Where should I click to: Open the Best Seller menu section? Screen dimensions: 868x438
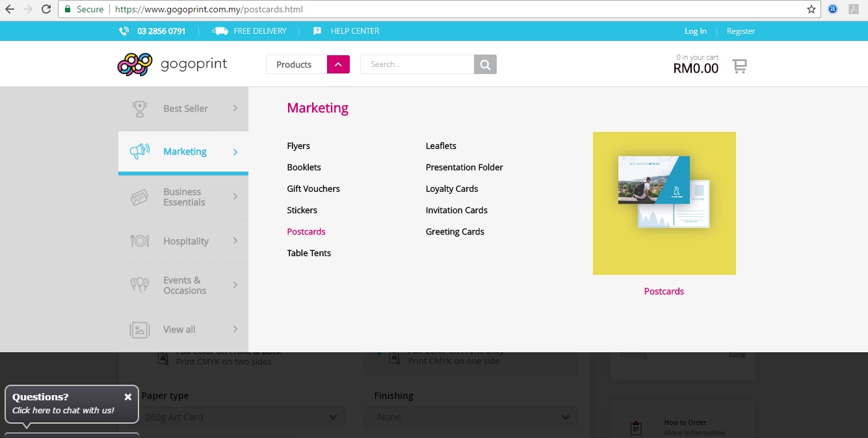tap(185, 109)
